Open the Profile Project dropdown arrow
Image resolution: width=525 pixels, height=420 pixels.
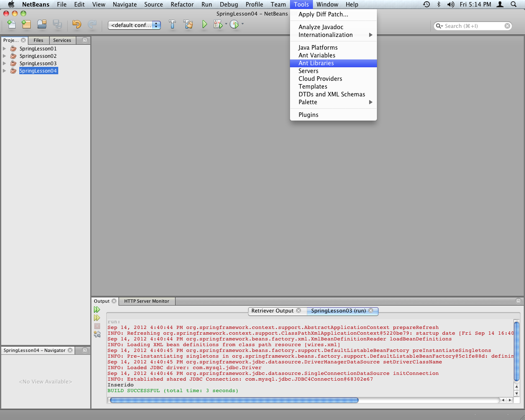tap(242, 24)
